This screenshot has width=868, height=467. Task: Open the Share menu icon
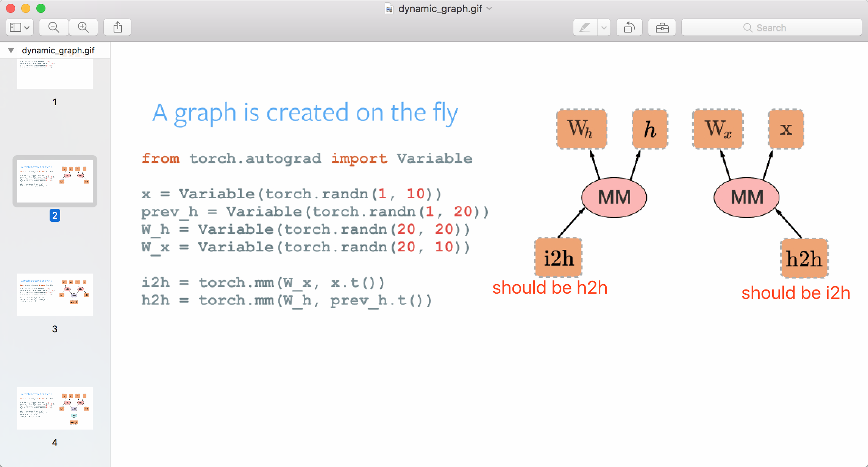click(x=117, y=27)
